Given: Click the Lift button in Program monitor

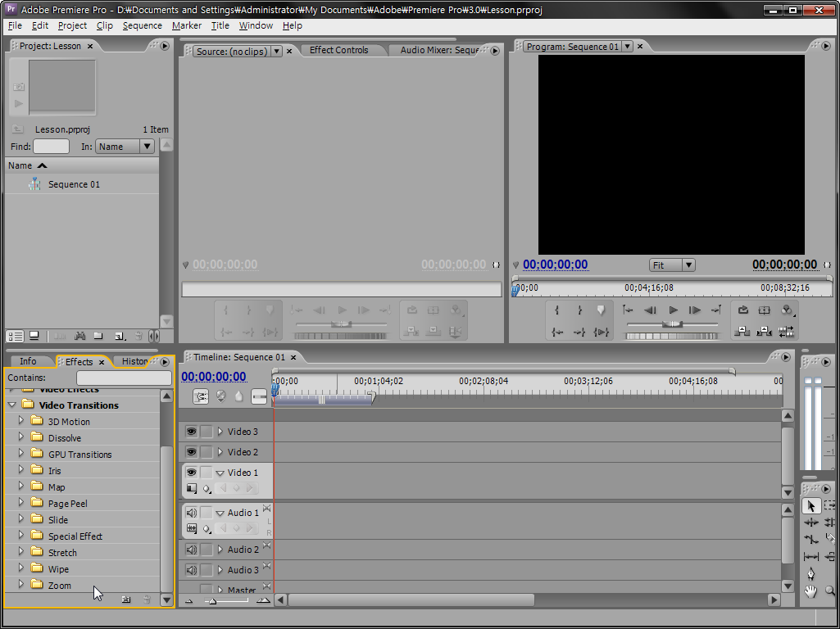Looking at the screenshot, I should tap(742, 310).
